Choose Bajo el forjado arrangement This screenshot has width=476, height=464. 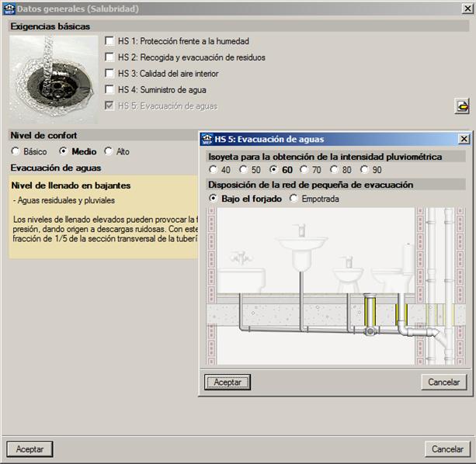click(x=214, y=199)
